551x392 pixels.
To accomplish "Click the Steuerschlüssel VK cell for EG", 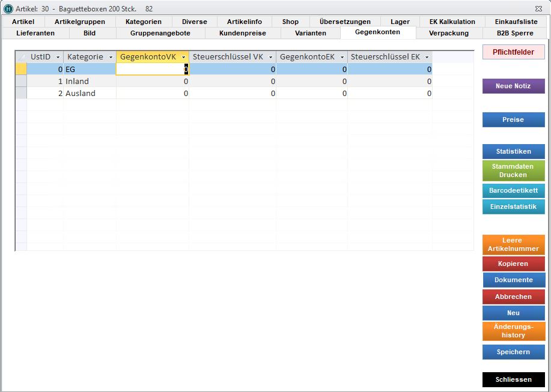I will 233,69.
